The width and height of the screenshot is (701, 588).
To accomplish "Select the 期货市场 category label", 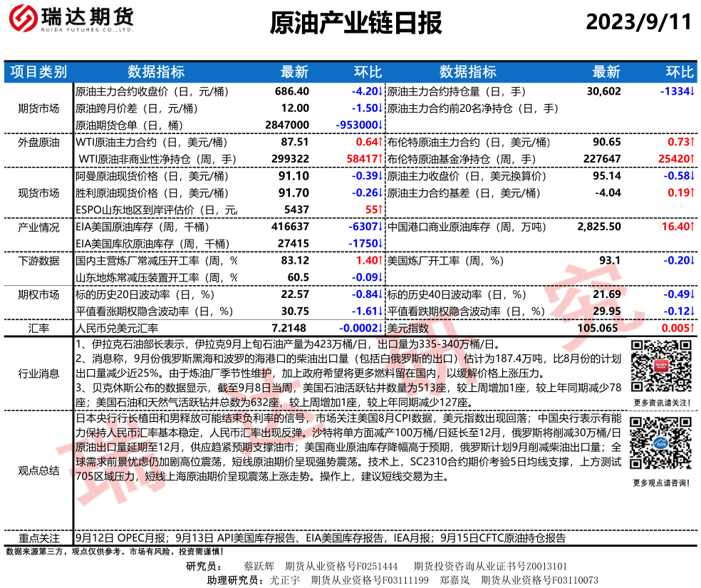I will click(38, 108).
